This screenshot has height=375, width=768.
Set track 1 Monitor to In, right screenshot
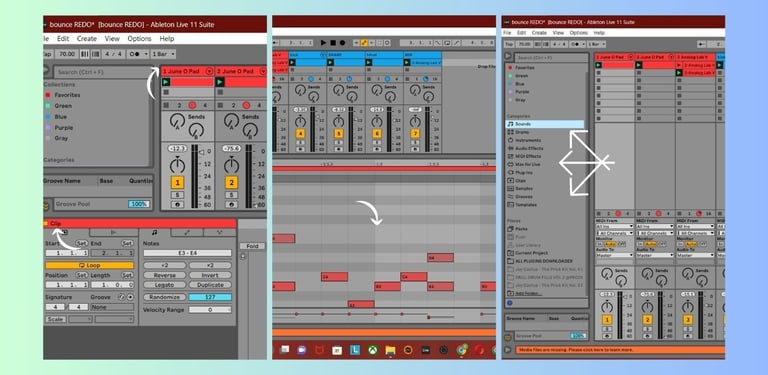599,244
